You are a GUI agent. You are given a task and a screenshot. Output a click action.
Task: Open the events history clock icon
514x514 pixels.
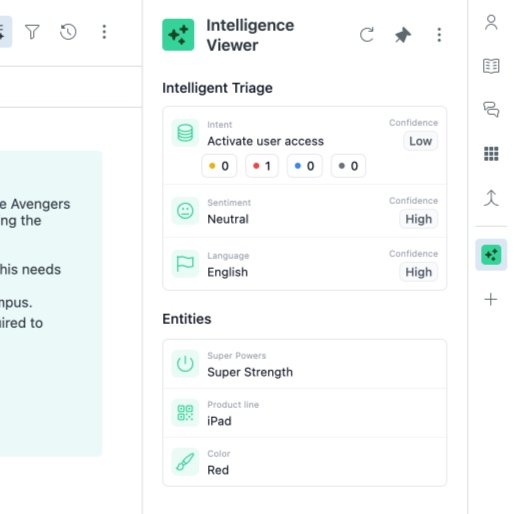click(68, 32)
